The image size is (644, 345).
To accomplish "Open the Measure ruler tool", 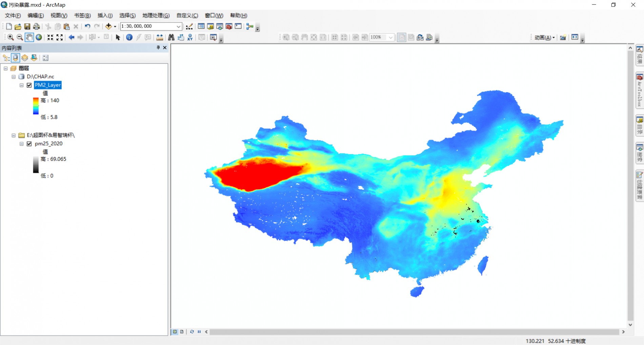I will tap(159, 37).
